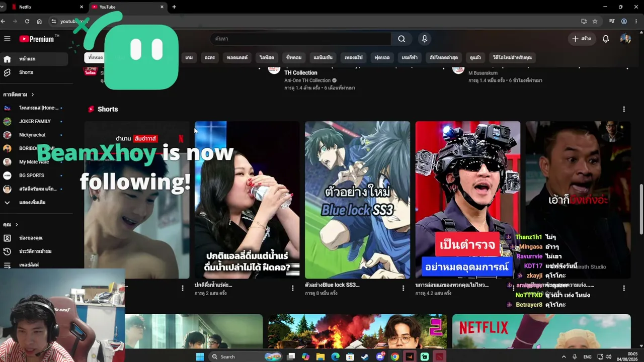
Task: Select the ฟุตบอล filter chip
Action: point(382,57)
